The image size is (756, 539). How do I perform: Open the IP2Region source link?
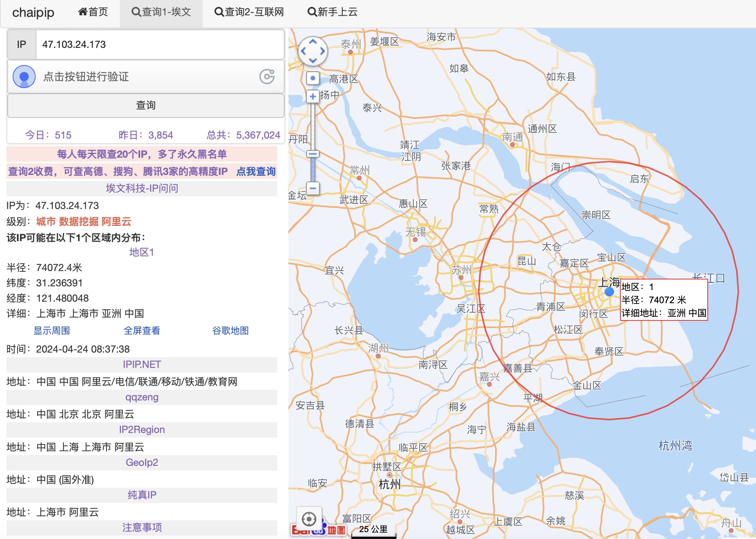tap(142, 430)
